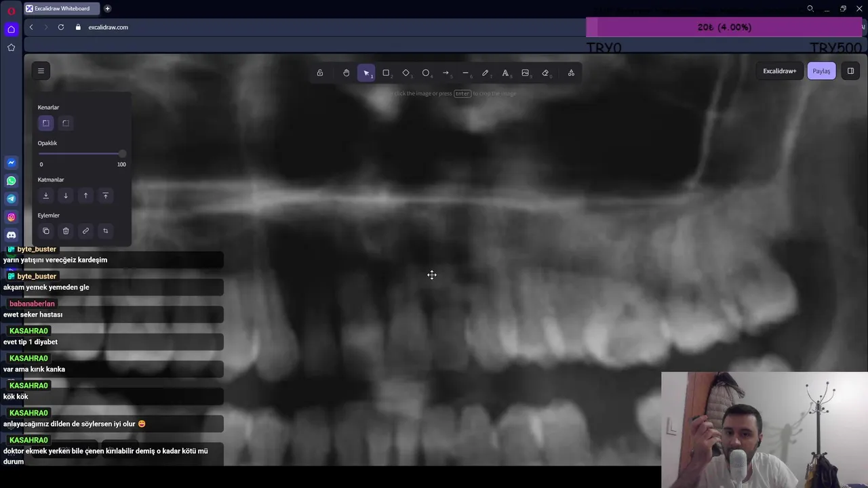Toggle the right sidebar panel

(x=850, y=71)
